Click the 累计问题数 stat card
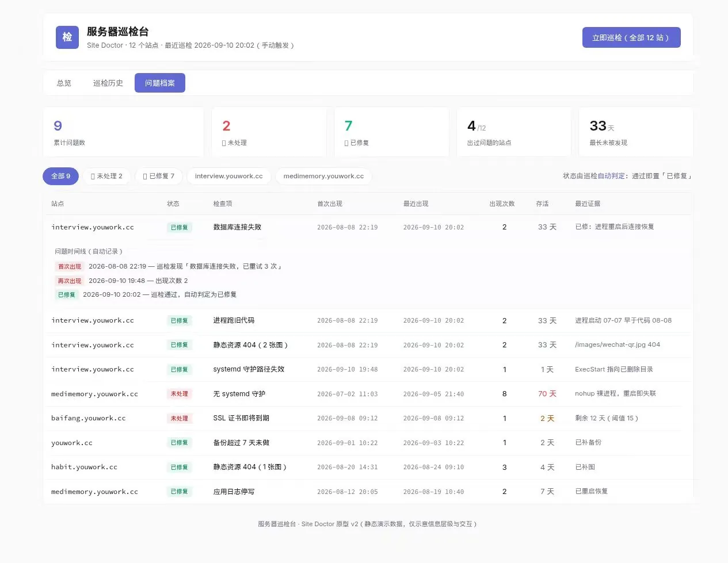 [x=123, y=132]
